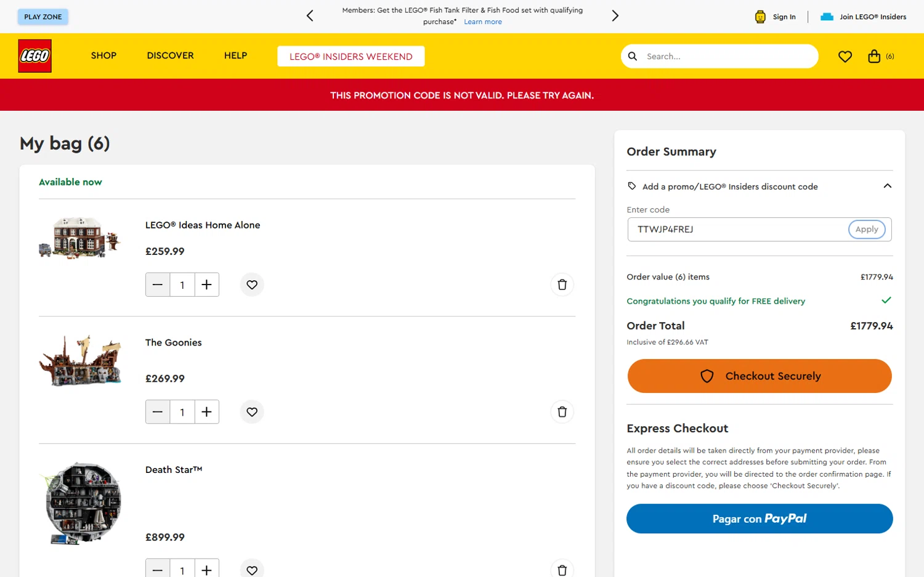Click Home Alone quantity field
The width and height of the screenshot is (924, 577).
pos(182,284)
